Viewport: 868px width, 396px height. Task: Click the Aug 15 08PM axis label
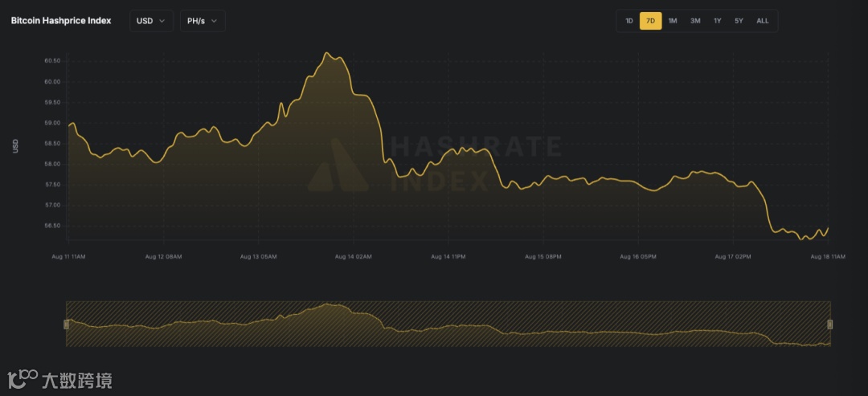543,256
